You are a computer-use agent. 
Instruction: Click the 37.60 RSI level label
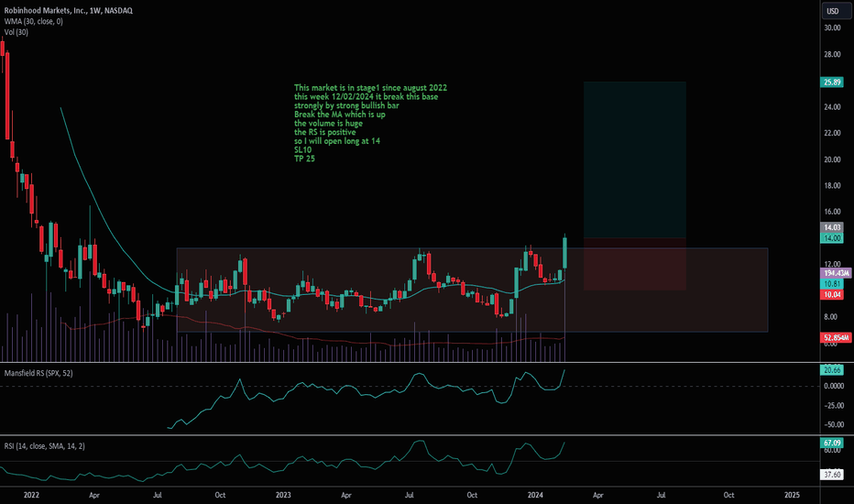pyautogui.click(x=832, y=475)
